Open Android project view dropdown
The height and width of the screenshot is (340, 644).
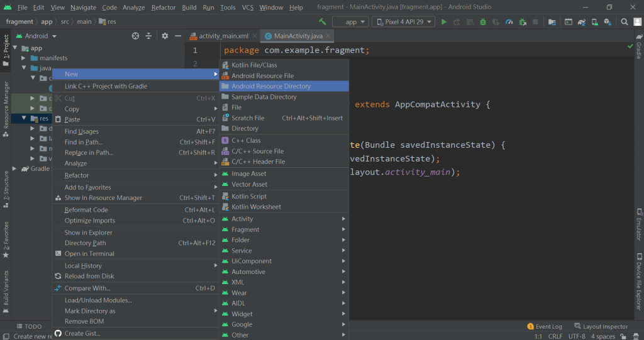36,36
